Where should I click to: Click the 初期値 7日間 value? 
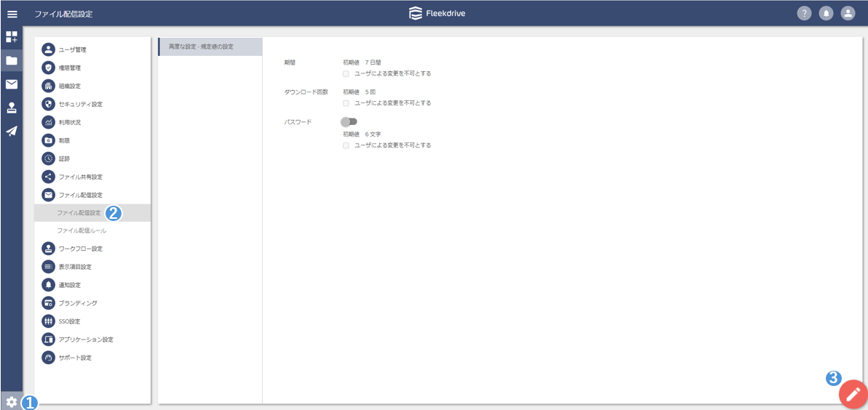tap(362, 63)
